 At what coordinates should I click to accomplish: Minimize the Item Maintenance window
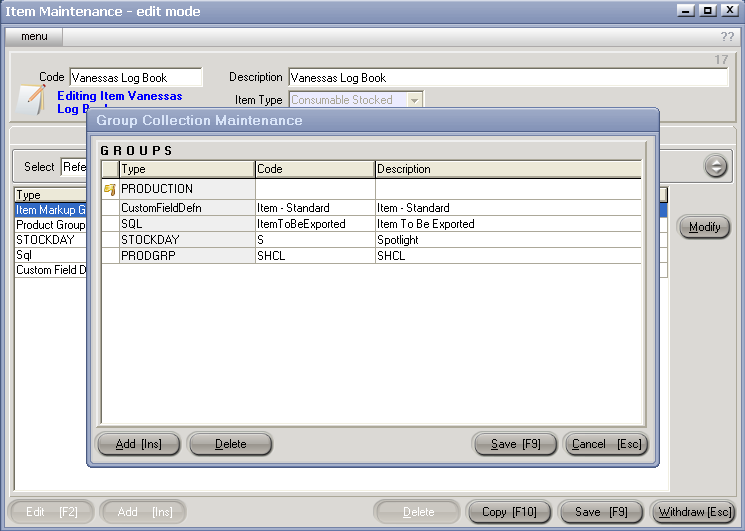click(x=686, y=10)
